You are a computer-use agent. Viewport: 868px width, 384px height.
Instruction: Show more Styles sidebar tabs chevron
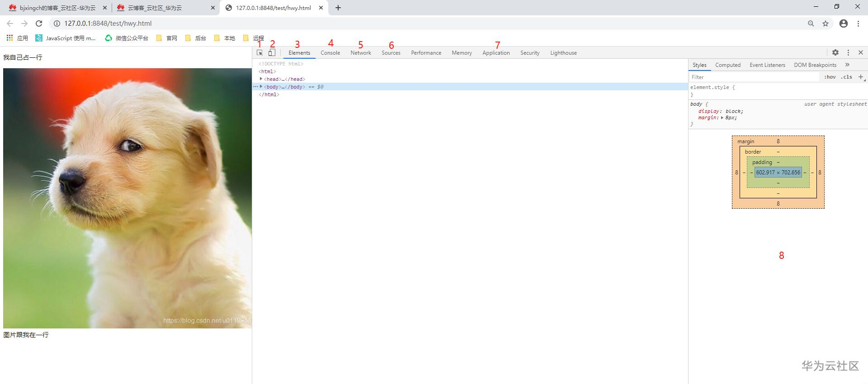click(848, 65)
